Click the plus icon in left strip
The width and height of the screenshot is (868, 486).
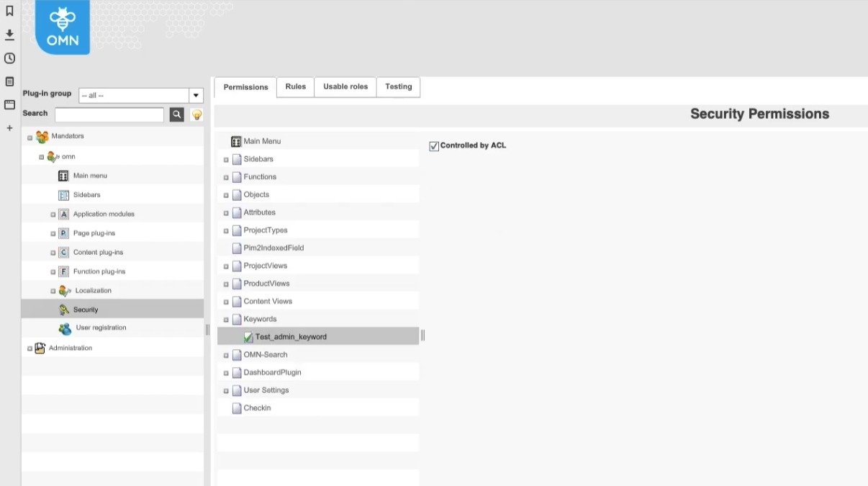point(9,128)
